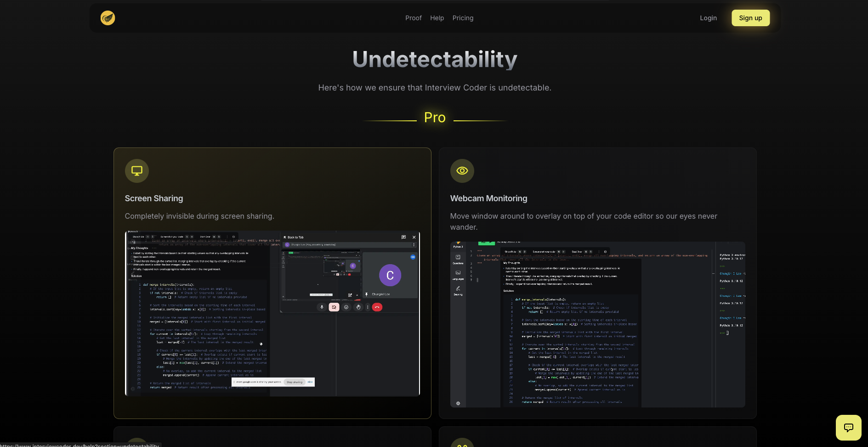Click the Webcam Monitoring heading
The height and width of the screenshot is (447, 868).
coord(488,198)
